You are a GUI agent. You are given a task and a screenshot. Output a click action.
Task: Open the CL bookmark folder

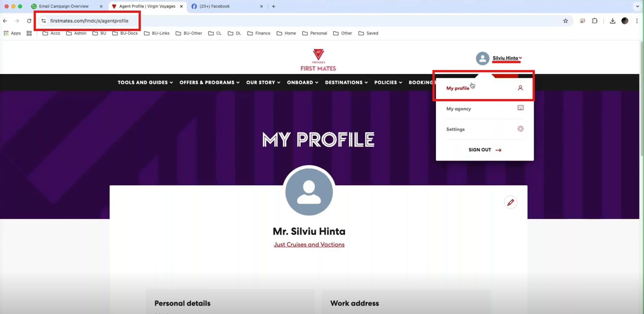(215, 33)
